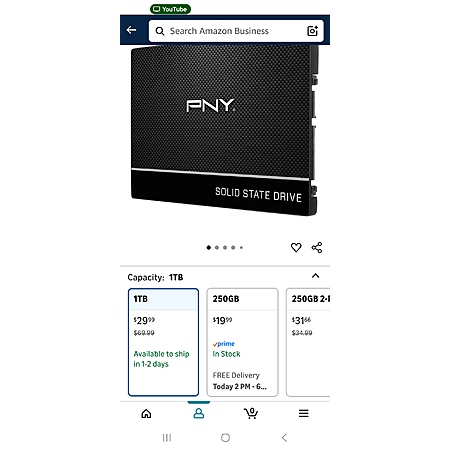Choose the 250GB 2-pack option
The width and height of the screenshot is (450, 450).
pyautogui.click(x=308, y=342)
